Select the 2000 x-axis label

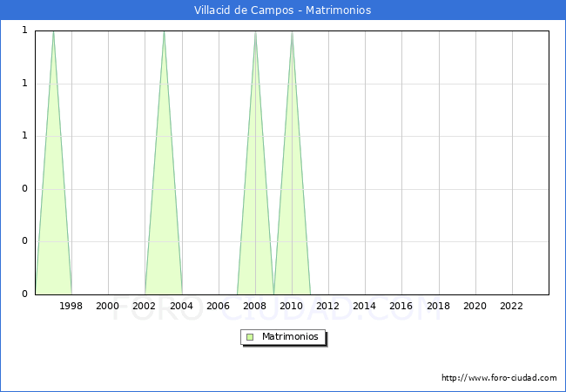tap(108, 306)
